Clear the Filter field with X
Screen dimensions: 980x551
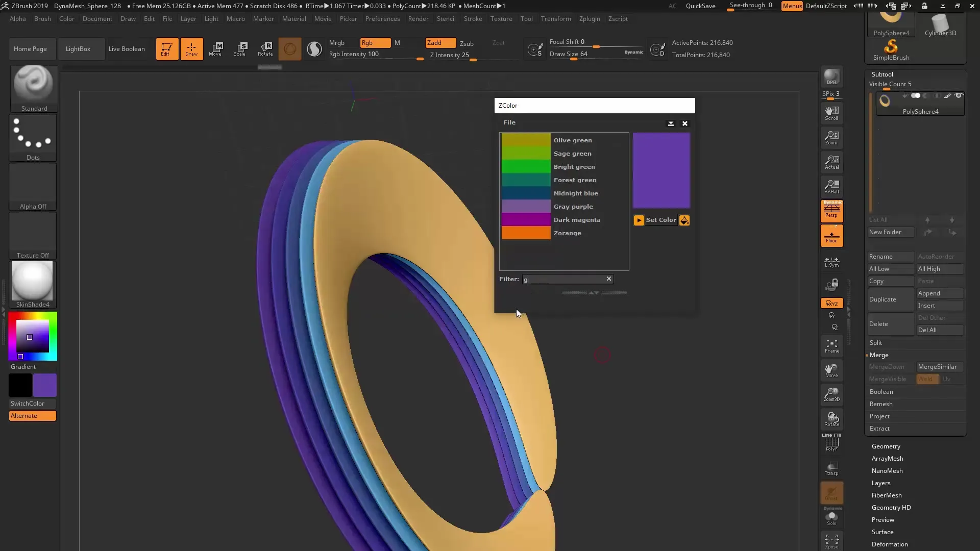(x=609, y=279)
